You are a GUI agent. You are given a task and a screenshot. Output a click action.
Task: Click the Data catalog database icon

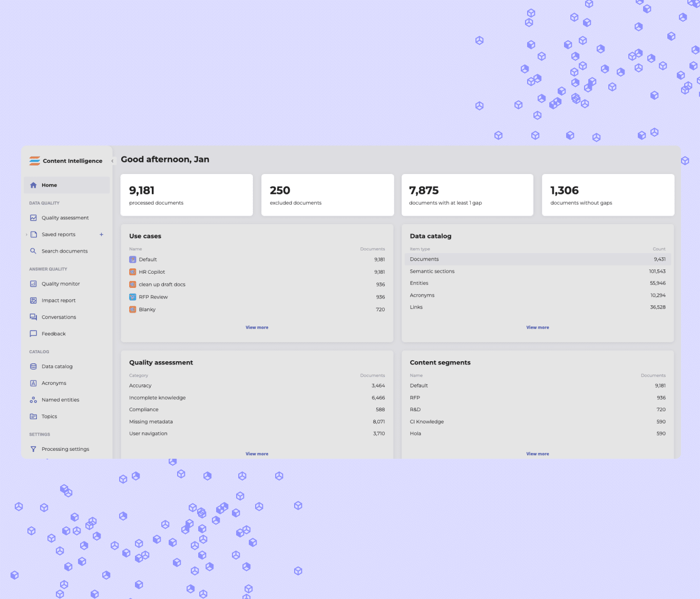[x=33, y=366]
